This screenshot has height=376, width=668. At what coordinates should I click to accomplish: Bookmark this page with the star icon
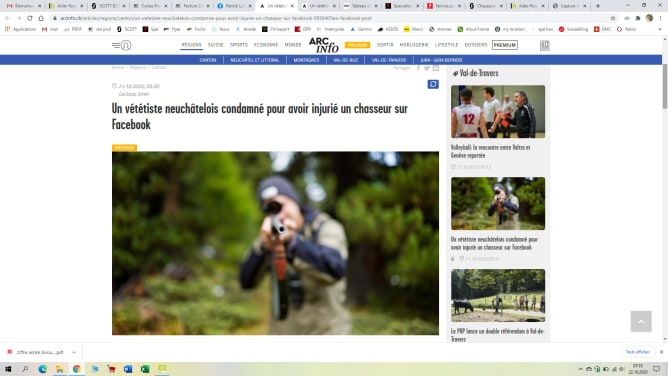pyautogui.click(x=613, y=18)
